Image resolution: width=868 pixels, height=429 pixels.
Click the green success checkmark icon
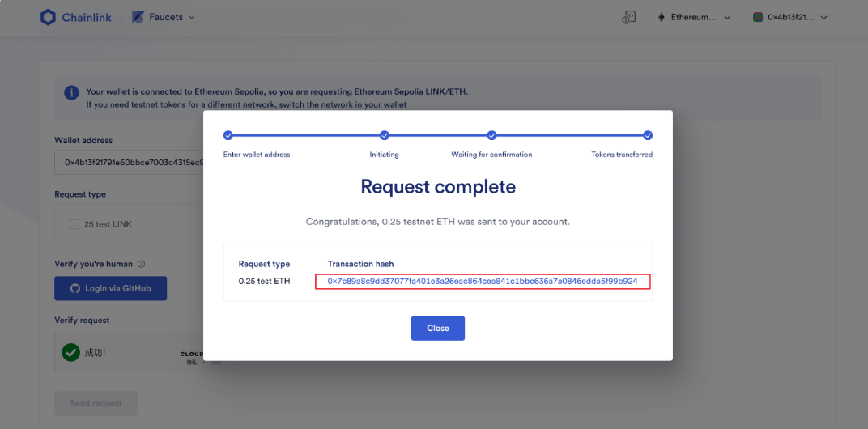(x=70, y=352)
